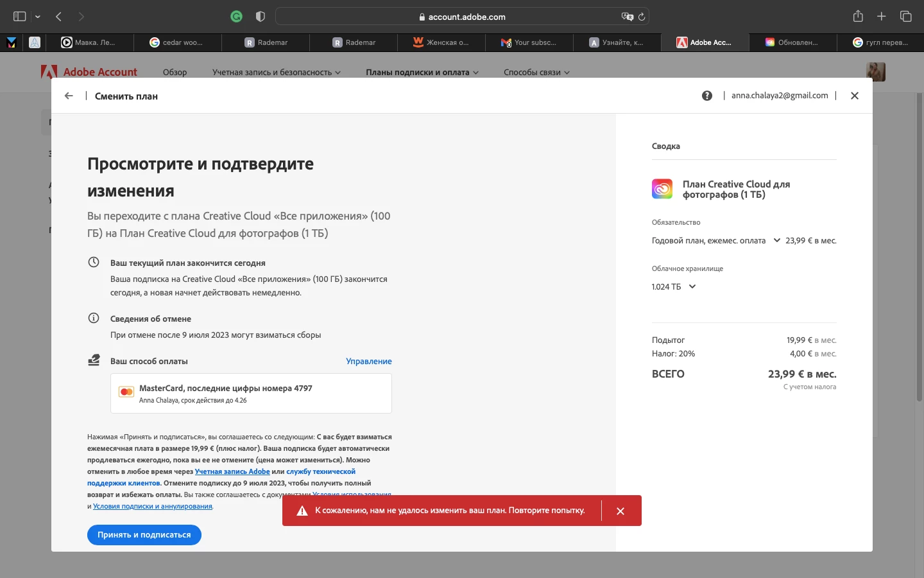This screenshot has width=924, height=578.
Task: Click the MasterCard logo icon
Action: tap(126, 392)
